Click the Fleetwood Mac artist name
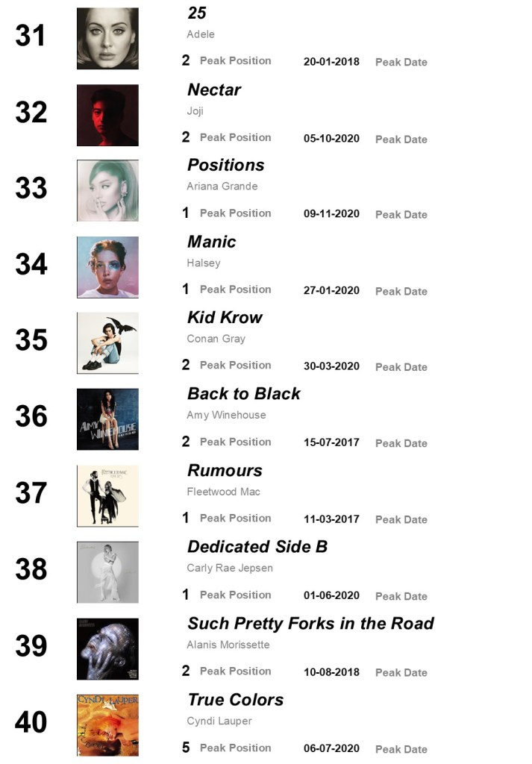 (223, 492)
